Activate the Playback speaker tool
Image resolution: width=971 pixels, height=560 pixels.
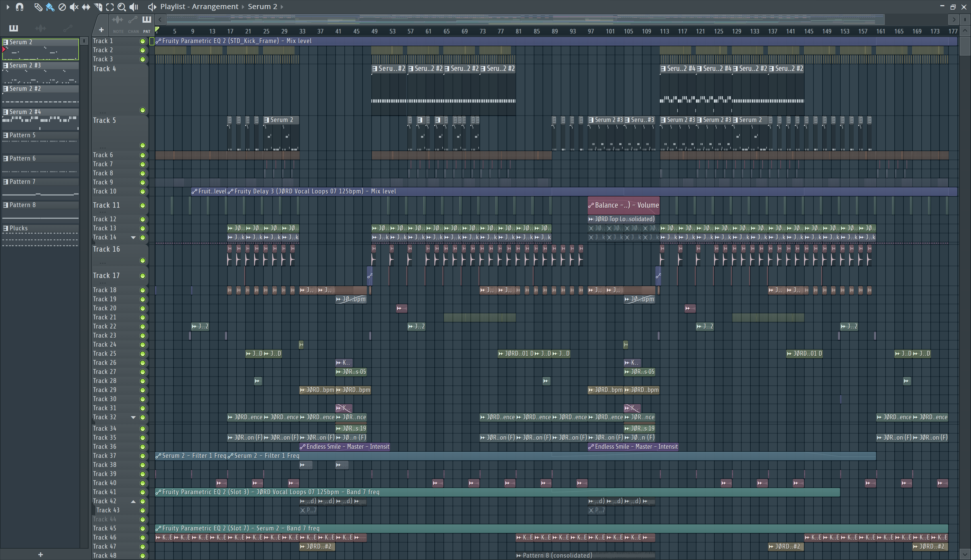click(133, 7)
